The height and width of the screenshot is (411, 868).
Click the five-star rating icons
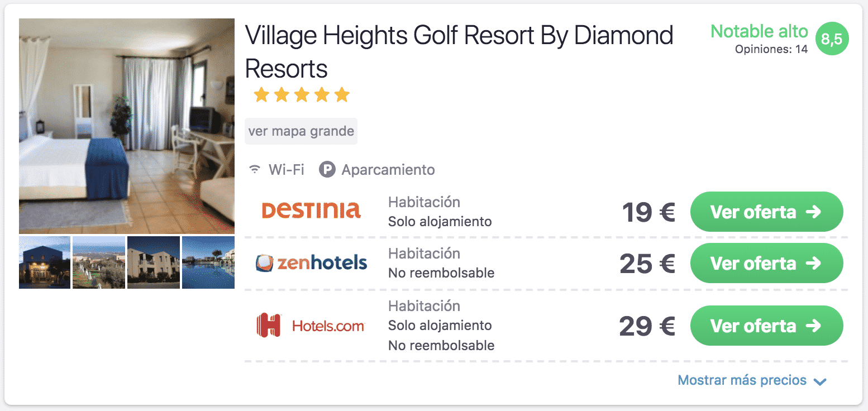302,95
